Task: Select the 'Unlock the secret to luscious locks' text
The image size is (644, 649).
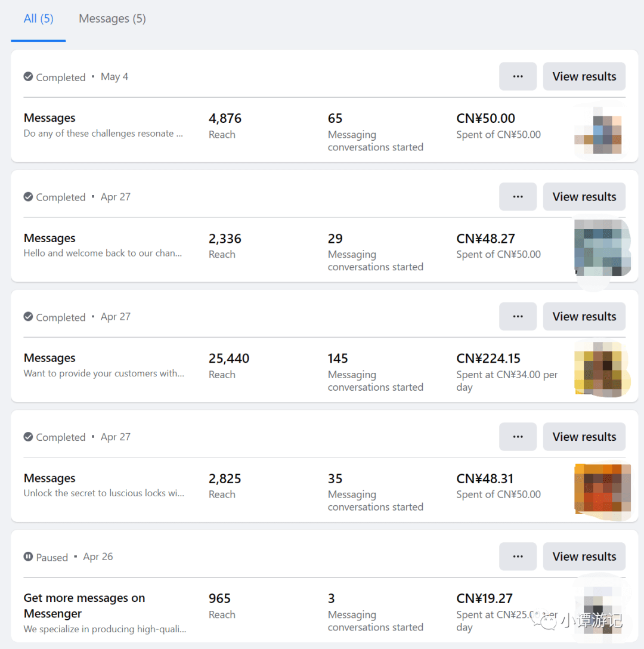Action: click(x=104, y=493)
